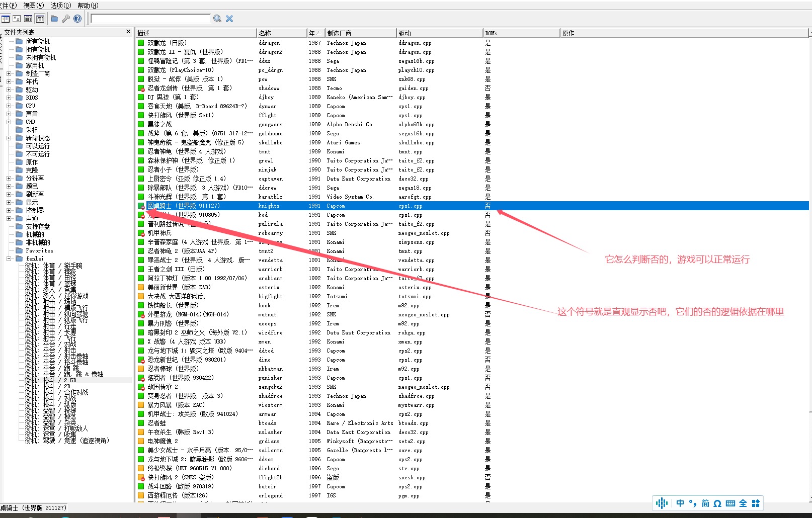Sort by the ROMs column header
The width and height of the screenshot is (812, 518).
click(x=521, y=33)
